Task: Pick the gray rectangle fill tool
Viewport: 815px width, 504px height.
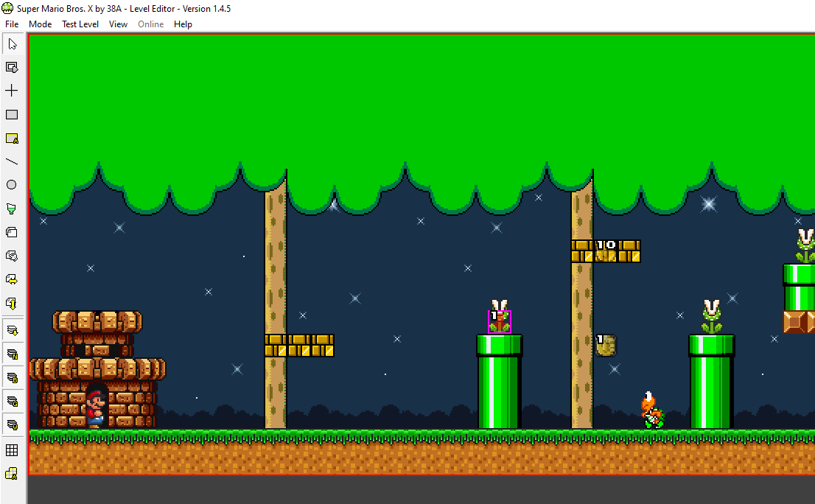Action: (x=12, y=114)
